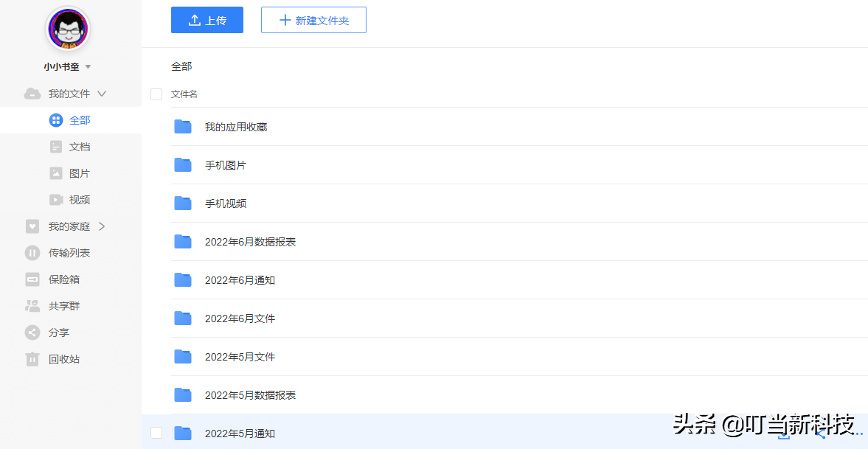Click the 我的家庭 family icon
The image size is (868, 449).
31,226
